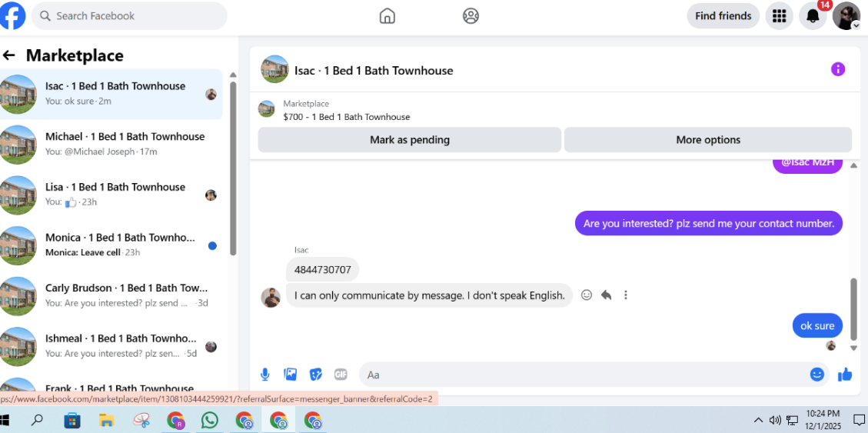Click the listing thumbnail in the Marketplace banner
The width and height of the screenshot is (868, 433).
[266, 108]
